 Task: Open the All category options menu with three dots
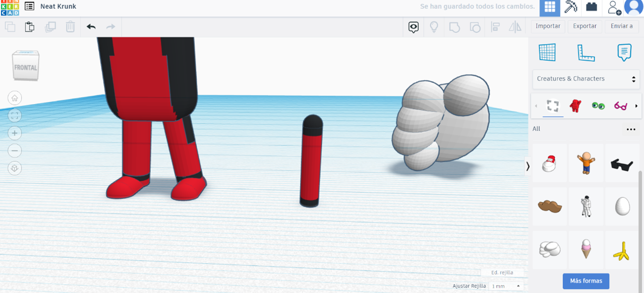click(631, 129)
